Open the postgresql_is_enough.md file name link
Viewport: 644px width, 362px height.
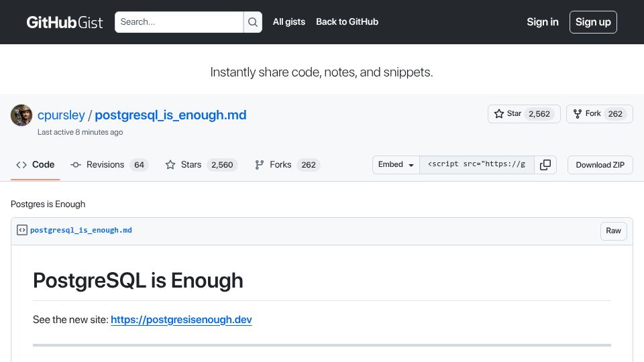(81, 230)
